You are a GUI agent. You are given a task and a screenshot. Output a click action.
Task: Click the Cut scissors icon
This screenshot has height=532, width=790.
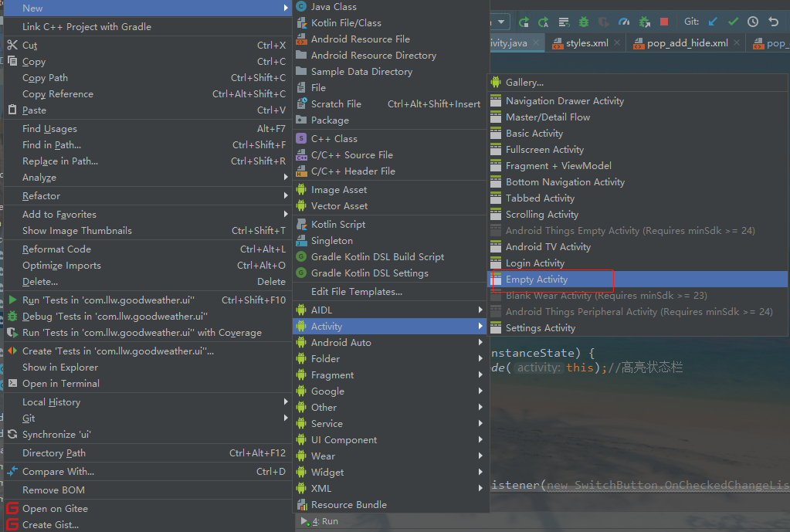12,45
